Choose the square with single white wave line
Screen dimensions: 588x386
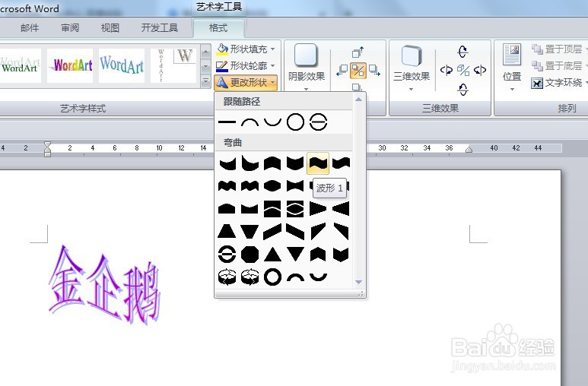[x=272, y=209]
